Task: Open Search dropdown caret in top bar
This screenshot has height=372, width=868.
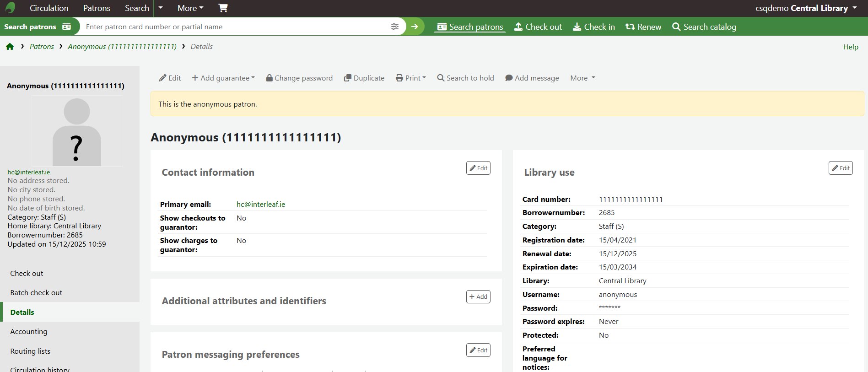Action: pos(161,8)
